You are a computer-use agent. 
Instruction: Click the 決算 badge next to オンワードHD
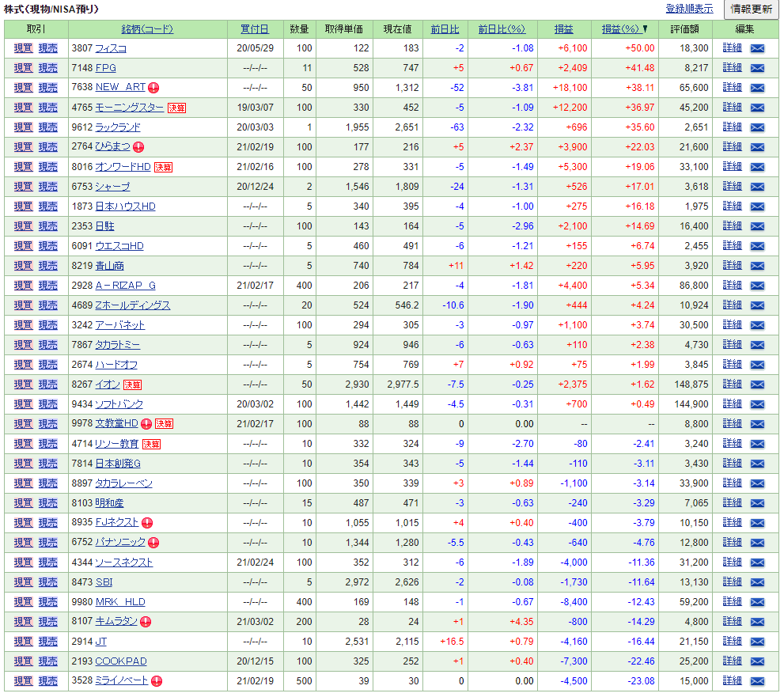pyautogui.click(x=163, y=168)
